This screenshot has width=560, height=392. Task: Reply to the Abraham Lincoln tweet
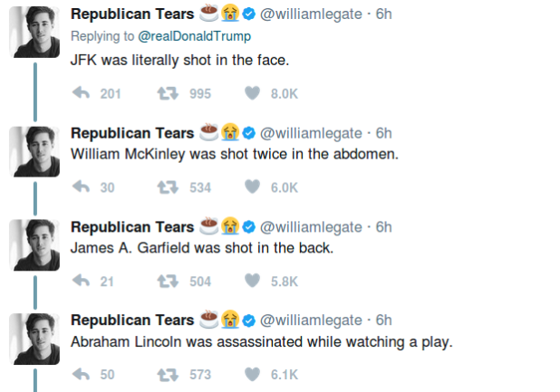[x=81, y=374]
